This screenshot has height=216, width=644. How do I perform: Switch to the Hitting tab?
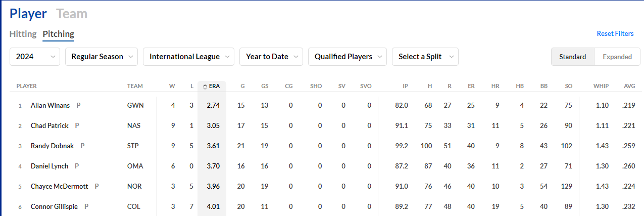pos(23,34)
